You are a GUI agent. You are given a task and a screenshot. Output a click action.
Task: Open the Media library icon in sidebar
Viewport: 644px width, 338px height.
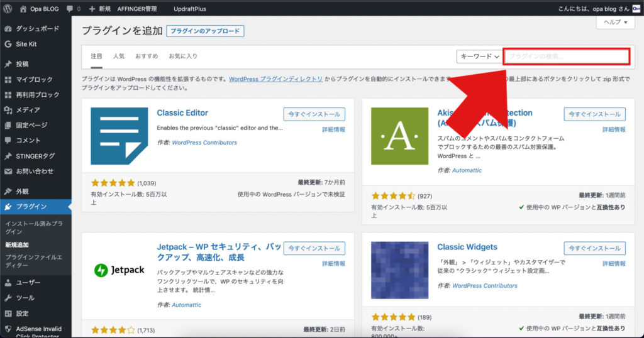[x=8, y=110]
